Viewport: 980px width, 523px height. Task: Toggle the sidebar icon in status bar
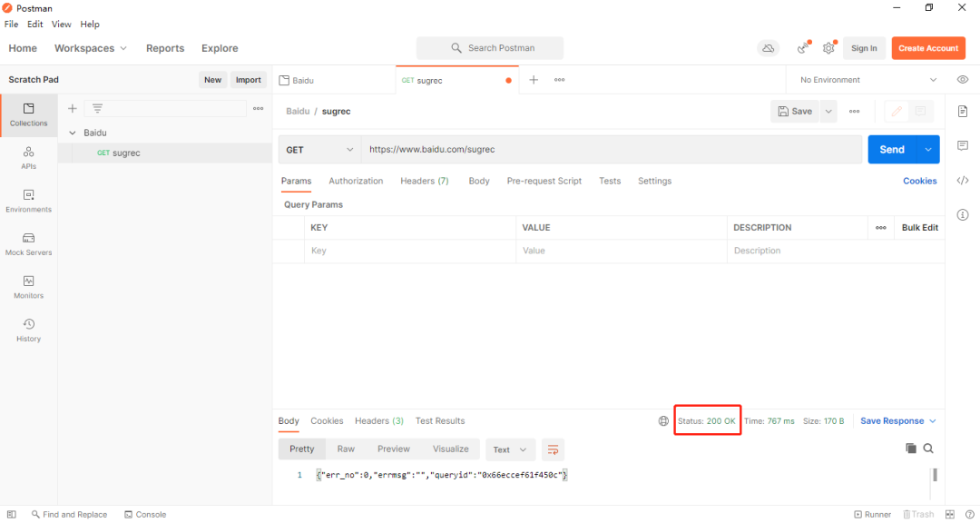(12, 514)
